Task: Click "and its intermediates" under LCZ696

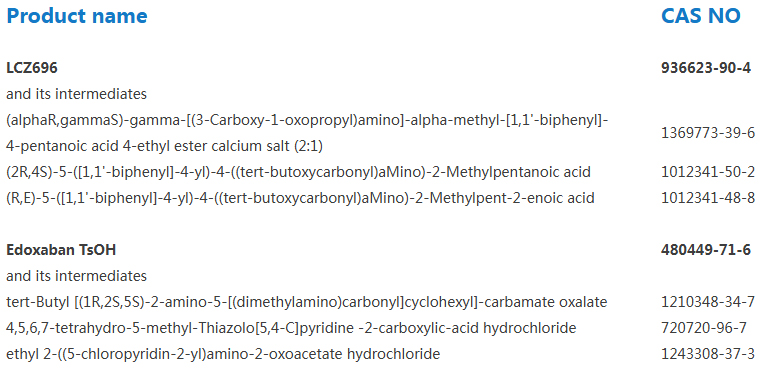Action: pyautogui.click(x=76, y=93)
